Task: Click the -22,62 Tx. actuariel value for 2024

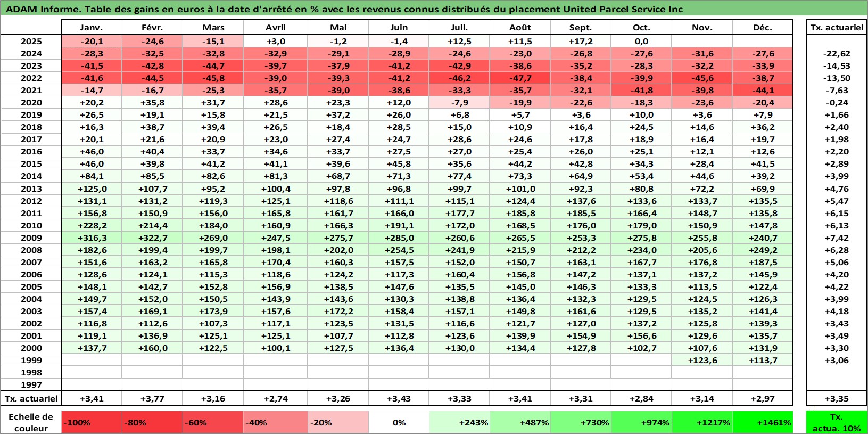Action: 837,53
